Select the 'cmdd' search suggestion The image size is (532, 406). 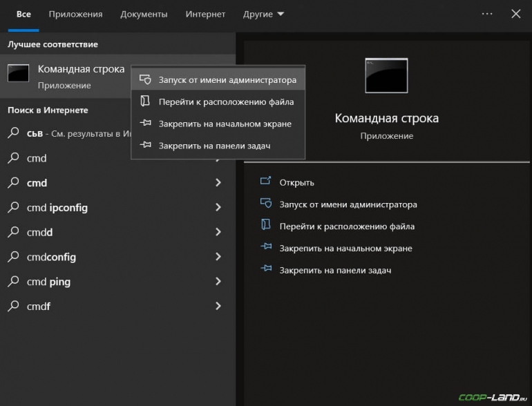click(x=40, y=233)
